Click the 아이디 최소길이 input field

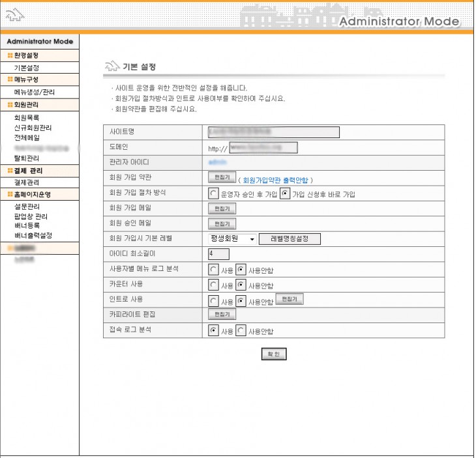coord(218,253)
